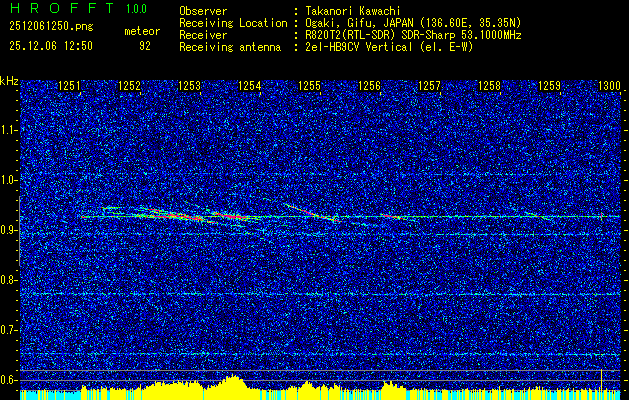Click the version number 1.0.0
The width and height of the screenshot is (629, 400).
(136, 9)
